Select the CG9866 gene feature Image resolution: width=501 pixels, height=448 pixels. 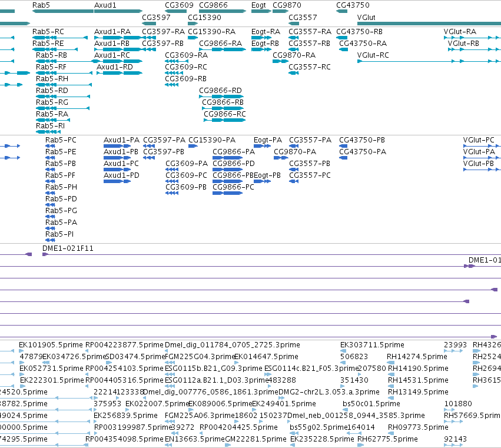pos(223,11)
